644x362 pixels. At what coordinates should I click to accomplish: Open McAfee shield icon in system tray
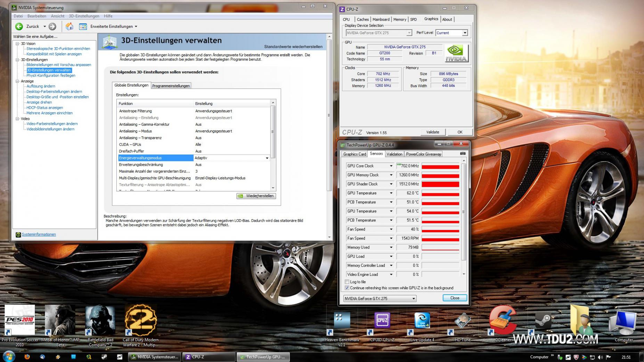[576, 357]
